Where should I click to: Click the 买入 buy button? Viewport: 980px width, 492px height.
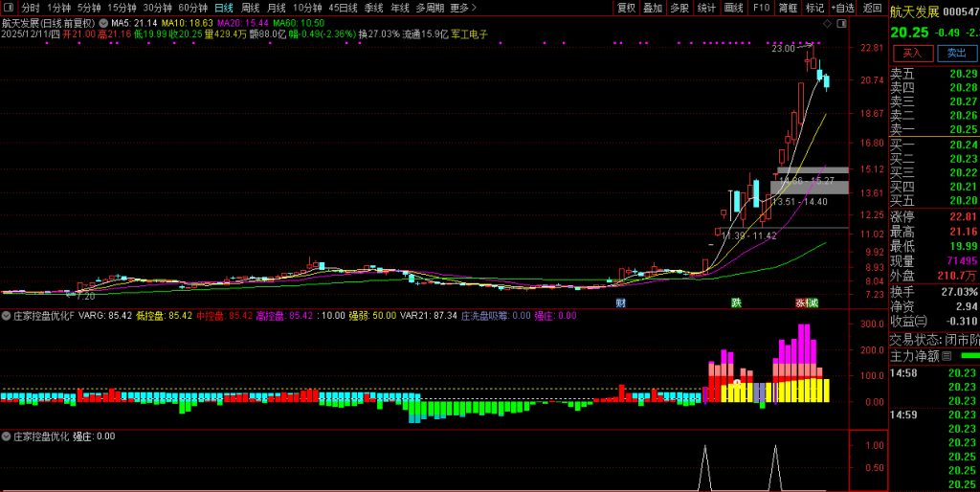(x=912, y=54)
